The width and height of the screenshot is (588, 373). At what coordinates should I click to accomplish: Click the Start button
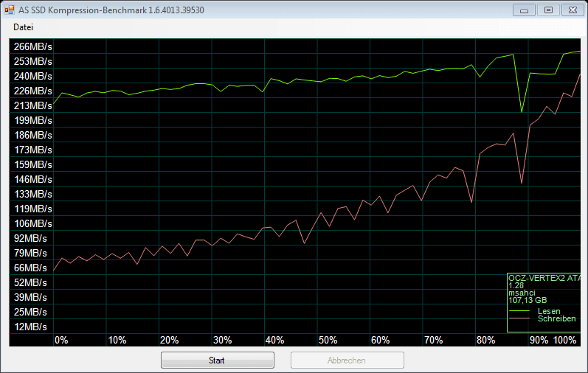(218, 360)
